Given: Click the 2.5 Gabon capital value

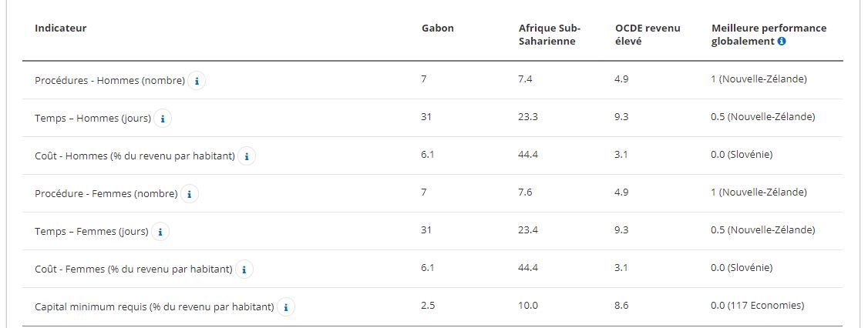Looking at the screenshot, I should (429, 306).
